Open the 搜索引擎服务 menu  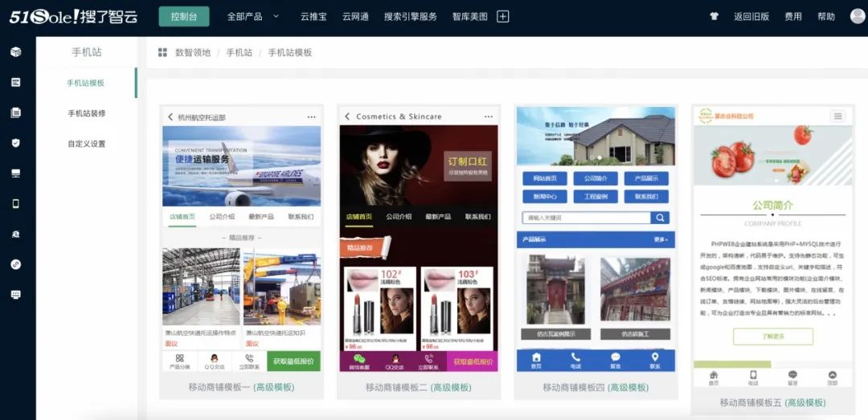[410, 17]
